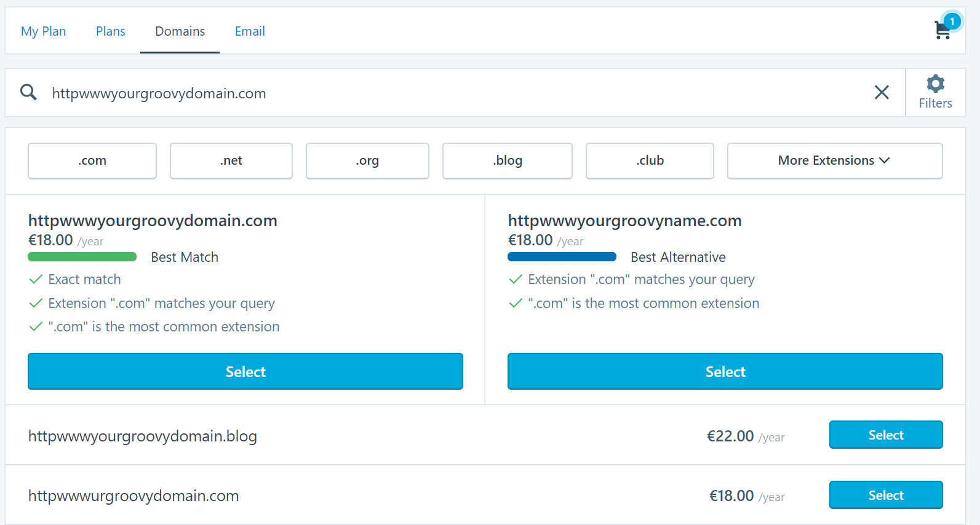This screenshot has height=525, width=980.
Task: Click the green Best Match bar
Action: (82, 257)
